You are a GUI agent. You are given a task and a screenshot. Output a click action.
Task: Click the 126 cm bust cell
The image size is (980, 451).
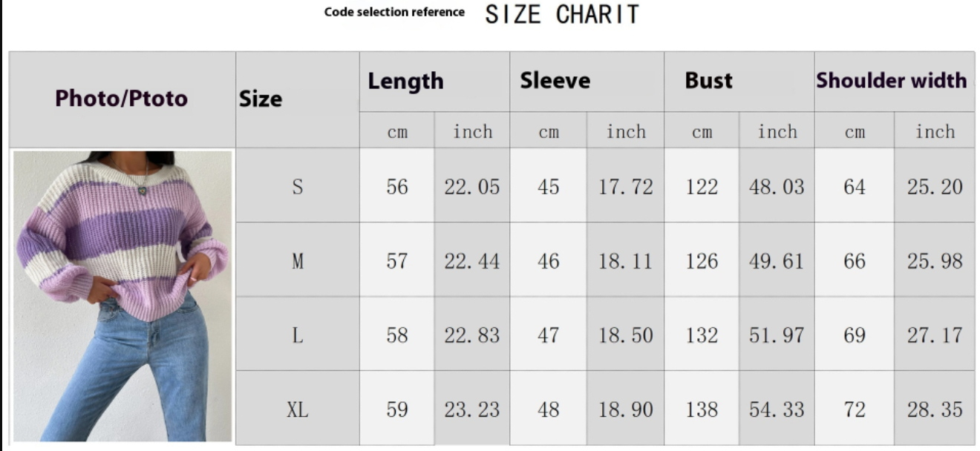702,260
